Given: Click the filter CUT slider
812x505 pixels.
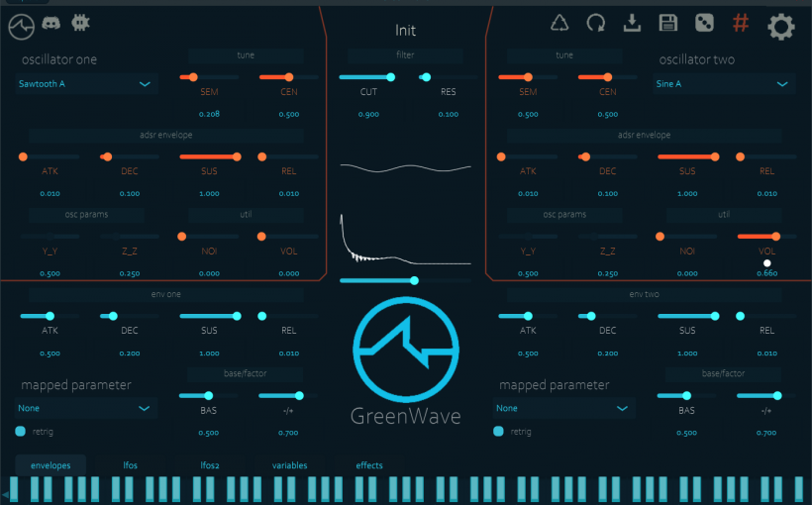Looking at the screenshot, I should click(366, 77).
